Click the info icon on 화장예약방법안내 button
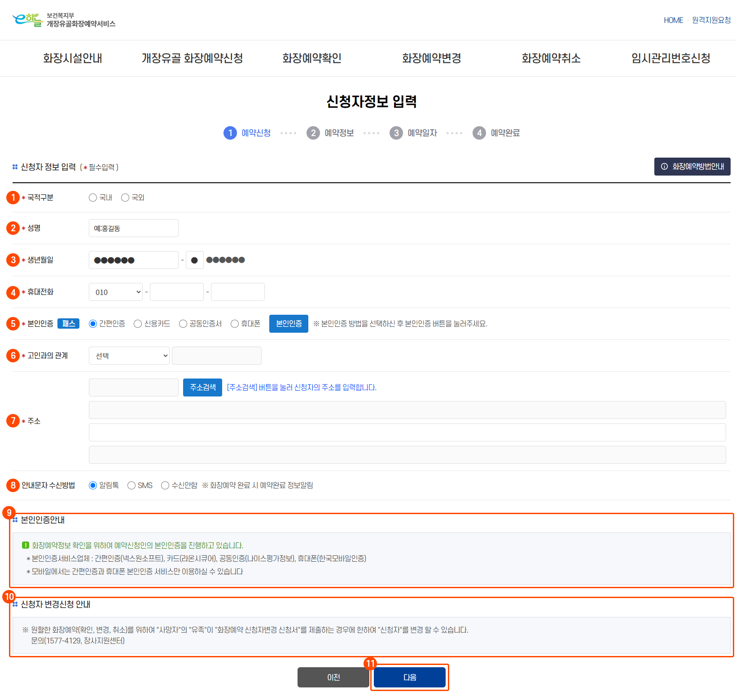This screenshot has width=736, height=700. tap(664, 167)
